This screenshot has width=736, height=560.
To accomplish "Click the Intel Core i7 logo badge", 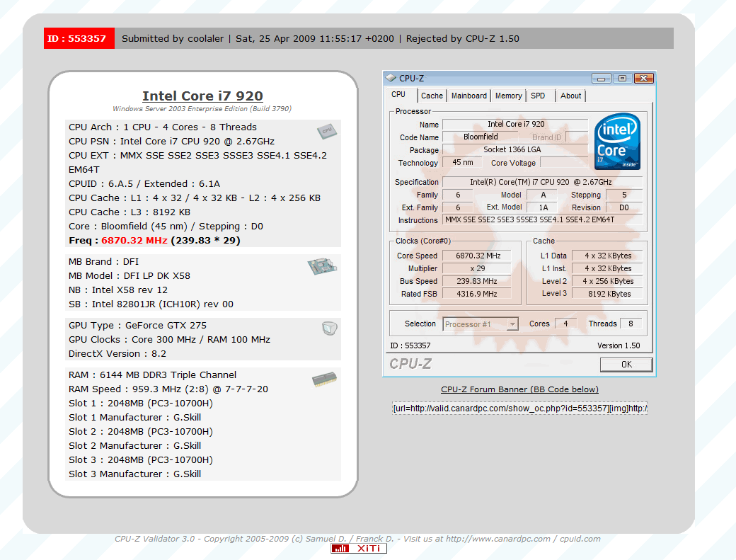I will pyautogui.click(x=617, y=142).
